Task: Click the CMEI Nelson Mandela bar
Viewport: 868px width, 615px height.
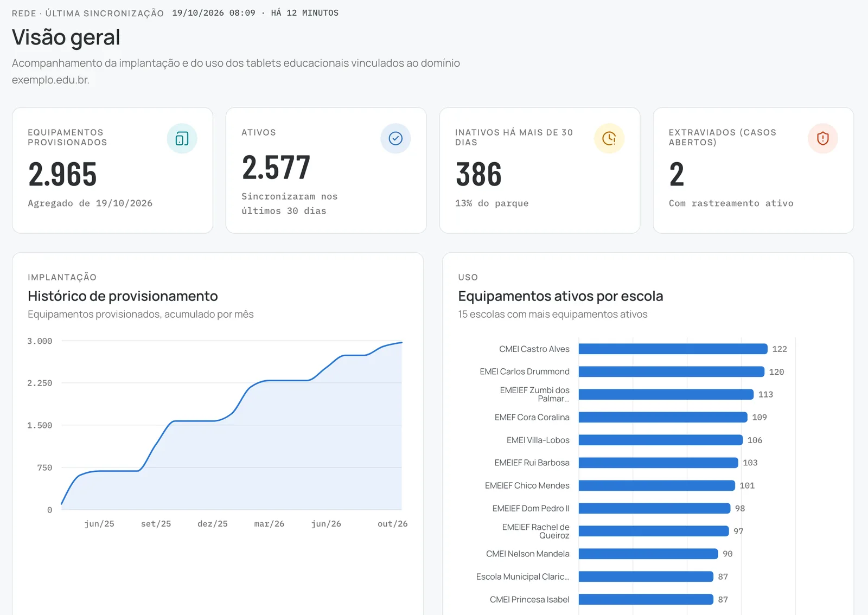Action: (648, 554)
